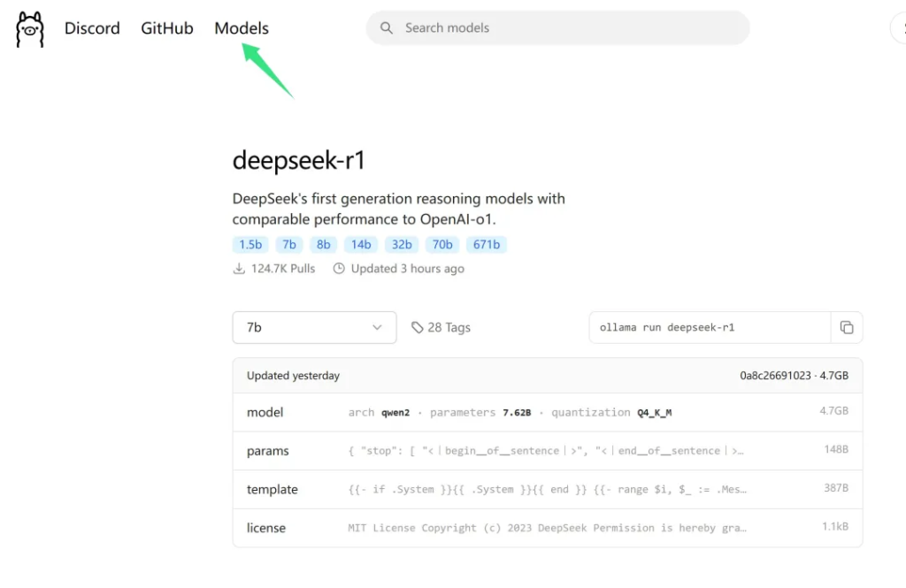Viewport: 906px width, 588px height.
Task: Select the 32b size tag
Action: click(x=402, y=244)
